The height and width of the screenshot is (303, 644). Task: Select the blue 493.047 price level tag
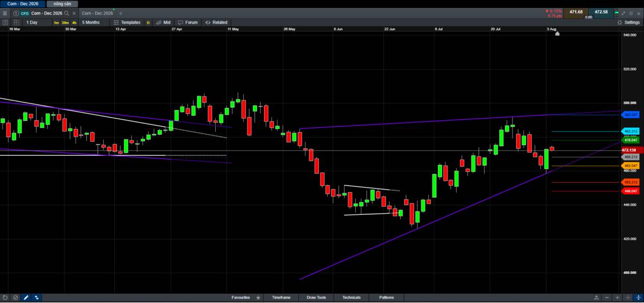pyautogui.click(x=629, y=114)
